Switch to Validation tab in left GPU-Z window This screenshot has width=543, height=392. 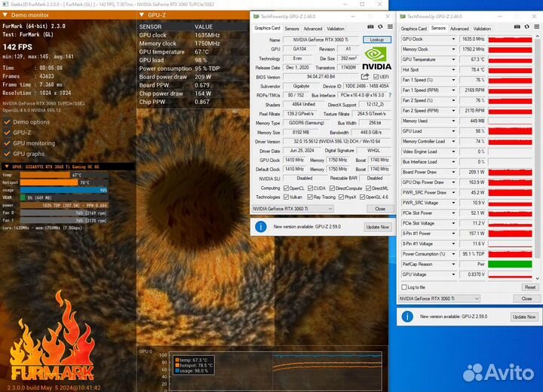336,29
